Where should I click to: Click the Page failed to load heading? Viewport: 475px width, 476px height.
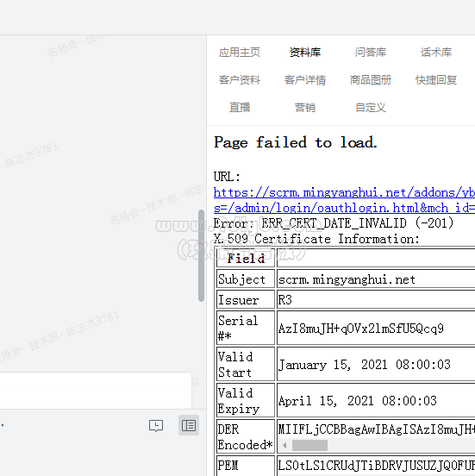point(296,142)
